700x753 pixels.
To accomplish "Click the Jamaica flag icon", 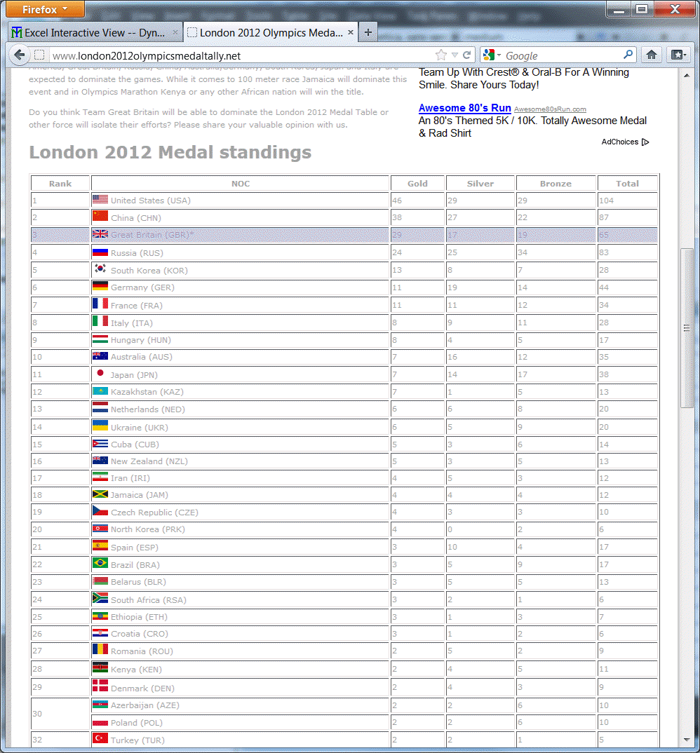I will [x=100, y=494].
